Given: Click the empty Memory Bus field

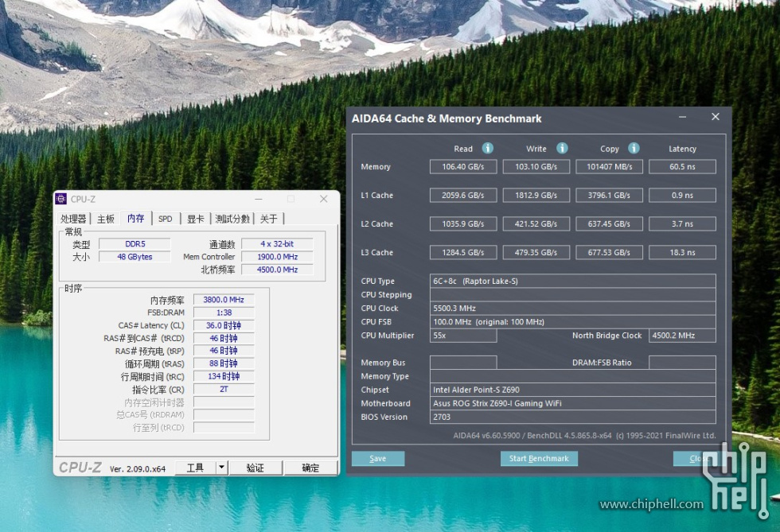Looking at the screenshot, I should pos(463,363).
